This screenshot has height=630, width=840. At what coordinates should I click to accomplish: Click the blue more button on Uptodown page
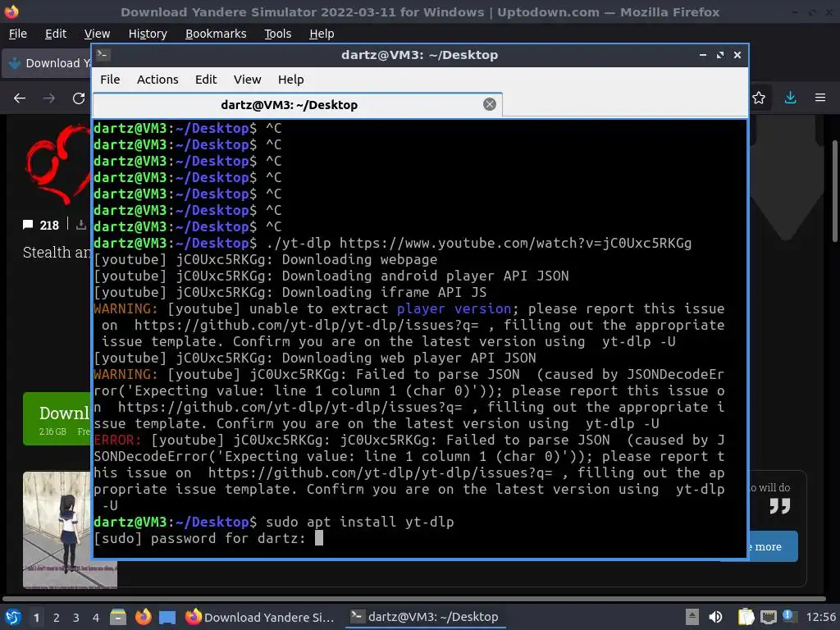click(x=773, y=546)
